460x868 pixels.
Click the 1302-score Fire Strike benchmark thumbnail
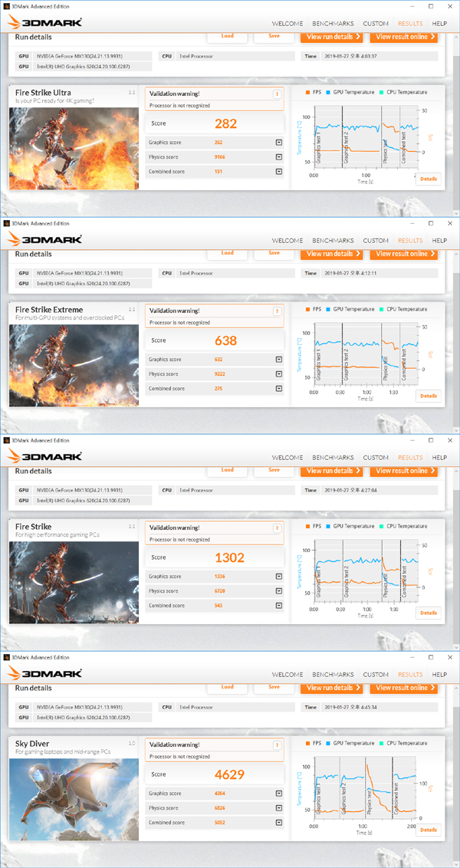tap(74, 582)
